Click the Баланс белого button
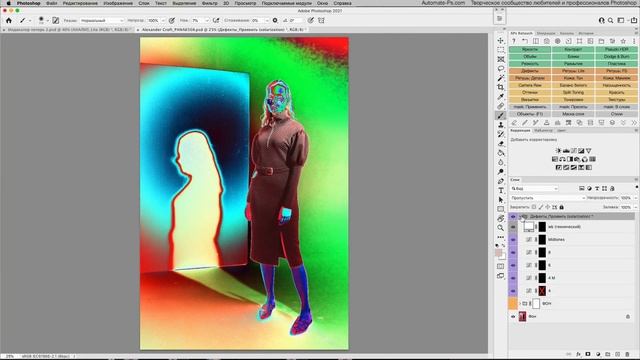Viewport: 640px width, 360px height. point(573,85)
